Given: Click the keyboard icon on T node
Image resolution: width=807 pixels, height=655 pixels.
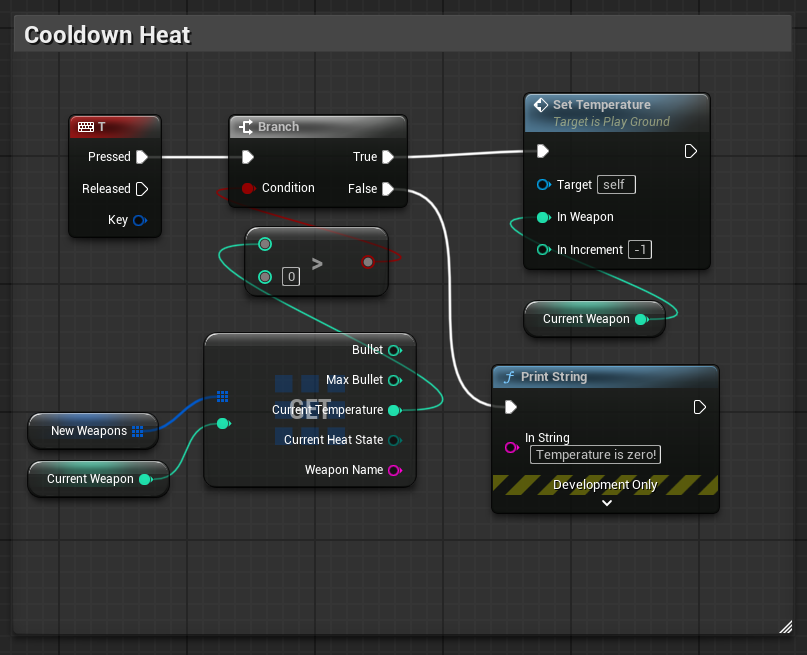Looking at the screenshot, I should 85,127.
